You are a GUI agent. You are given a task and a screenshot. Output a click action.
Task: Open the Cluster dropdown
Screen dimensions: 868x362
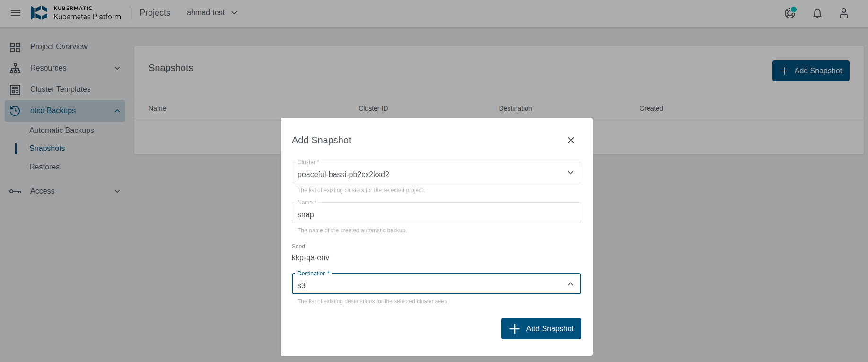436,173
